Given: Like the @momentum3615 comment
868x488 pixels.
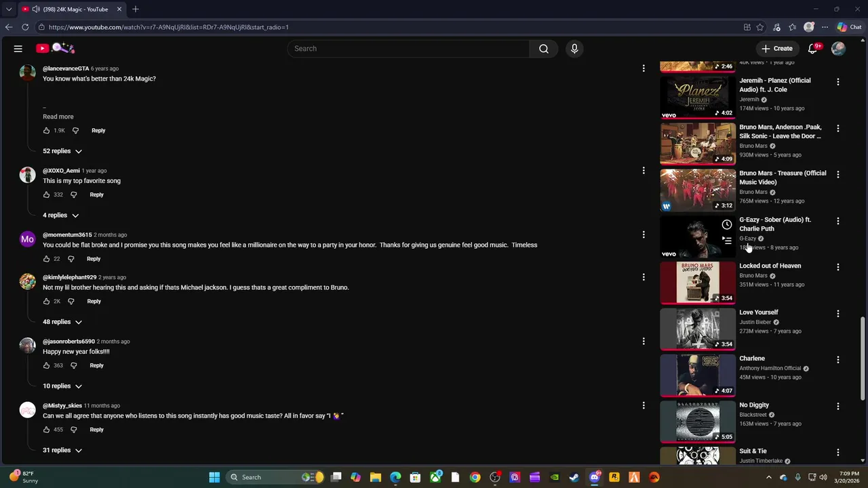Looking at the screenshot, I should click(46, 259).
